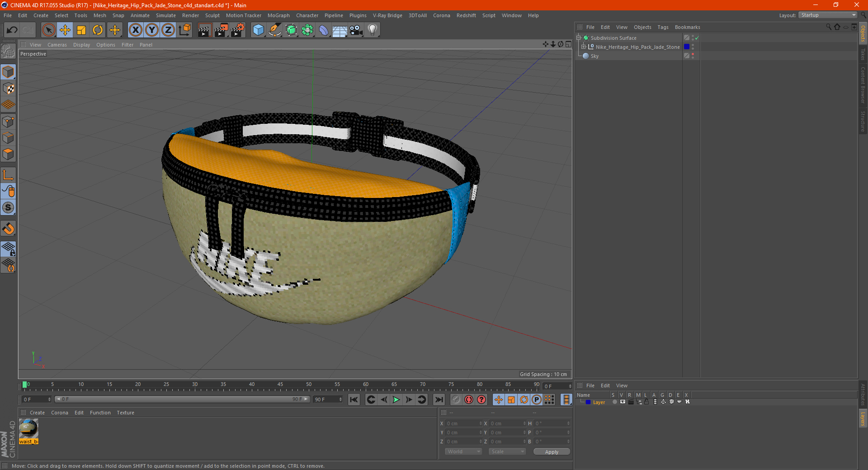
Task: Switch to Texture mode icon
Action: point(8,89)
